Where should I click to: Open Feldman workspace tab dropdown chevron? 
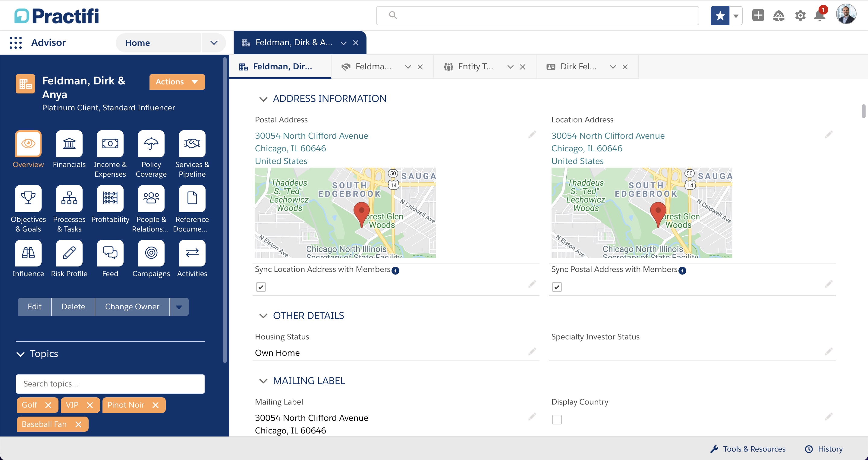click(343, 43)
